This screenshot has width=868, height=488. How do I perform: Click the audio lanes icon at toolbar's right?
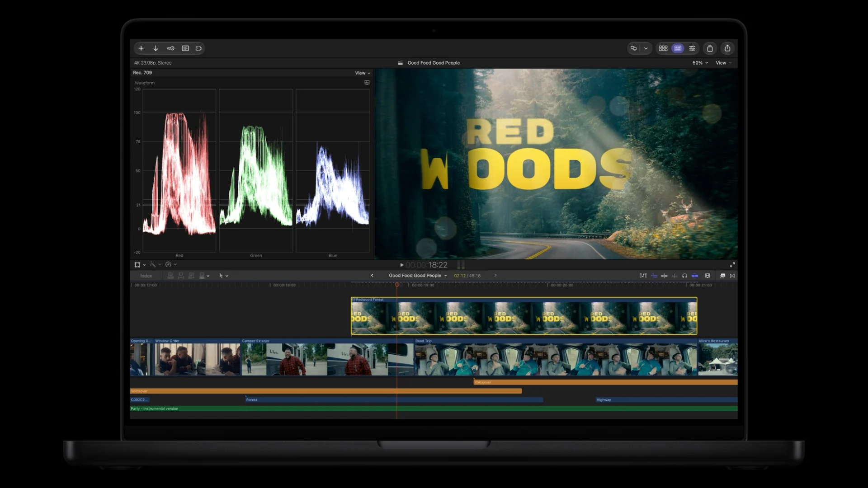643,276
